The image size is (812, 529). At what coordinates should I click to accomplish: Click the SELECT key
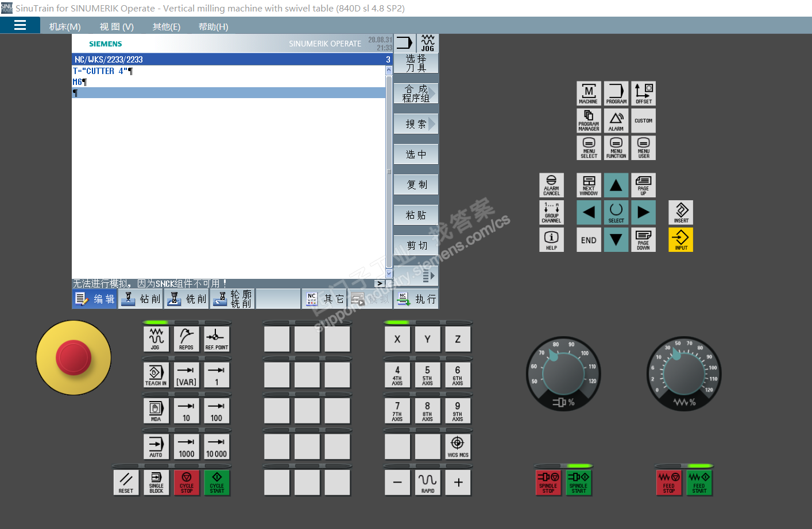[x=616, y=212]
